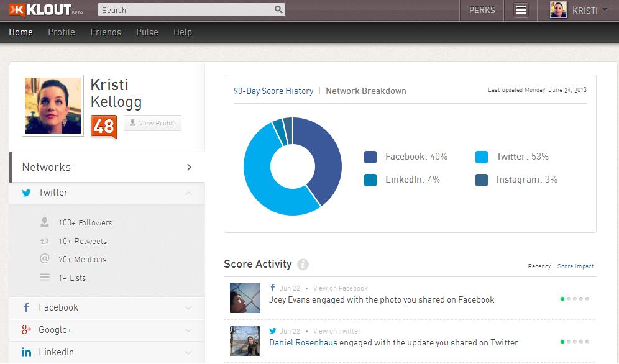Click Kristi's small avatar in the header
Viewport: 619px width, 364px height.
tap(558, 10)
